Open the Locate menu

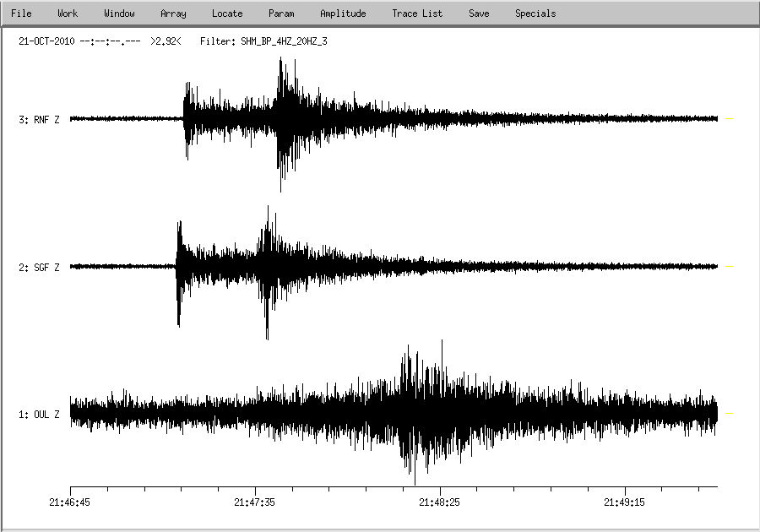[x=227, y=14]
